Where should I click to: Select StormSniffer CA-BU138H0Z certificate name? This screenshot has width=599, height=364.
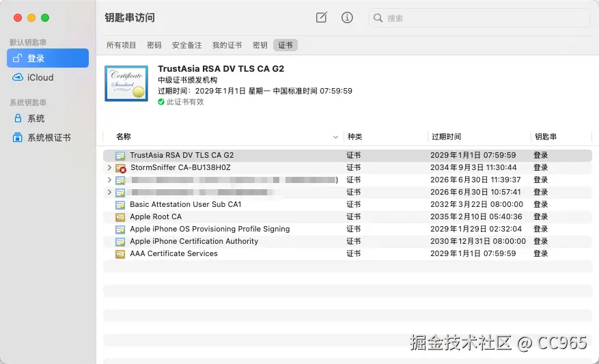pos(180,167)
